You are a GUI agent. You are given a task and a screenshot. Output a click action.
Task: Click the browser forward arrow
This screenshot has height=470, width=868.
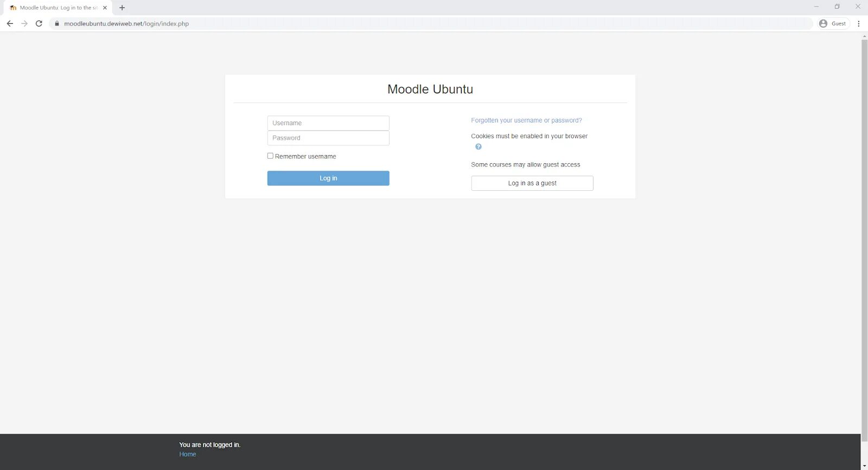pos(24,23)
